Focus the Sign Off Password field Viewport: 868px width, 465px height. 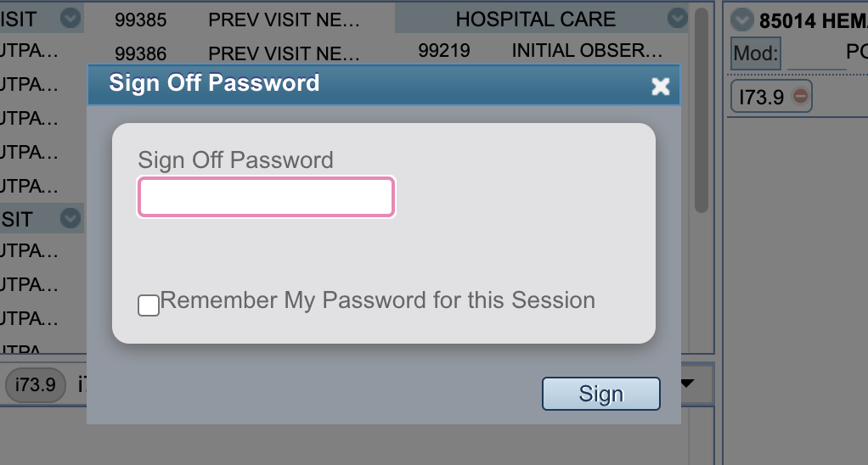click(x=266, y=198)
